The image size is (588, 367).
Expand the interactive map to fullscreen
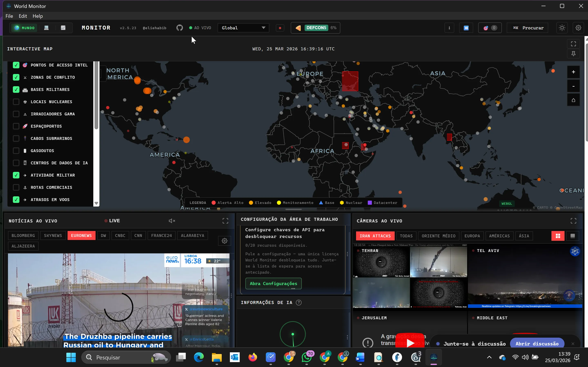(574, 44)
